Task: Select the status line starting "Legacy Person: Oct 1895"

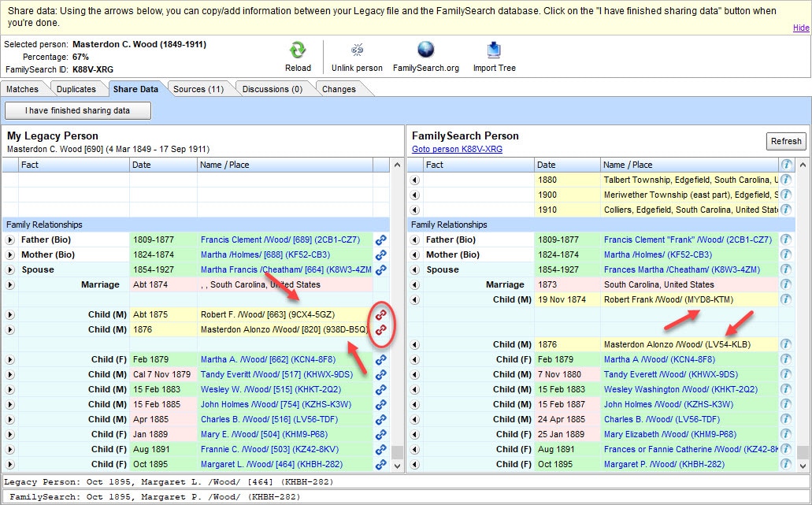Action: point(405,481)
